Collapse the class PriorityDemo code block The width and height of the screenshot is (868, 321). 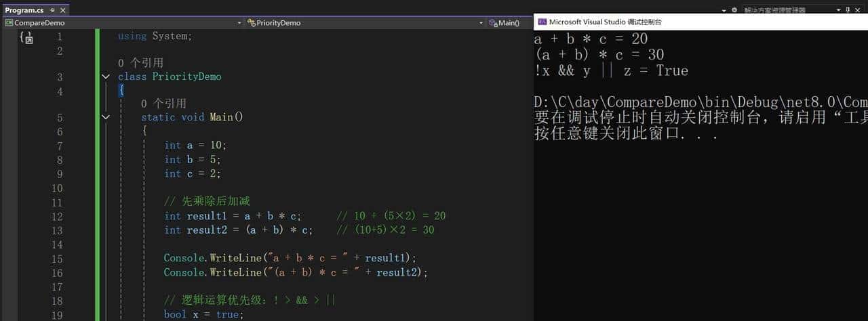pyautogui.click(x=105, y=77)
